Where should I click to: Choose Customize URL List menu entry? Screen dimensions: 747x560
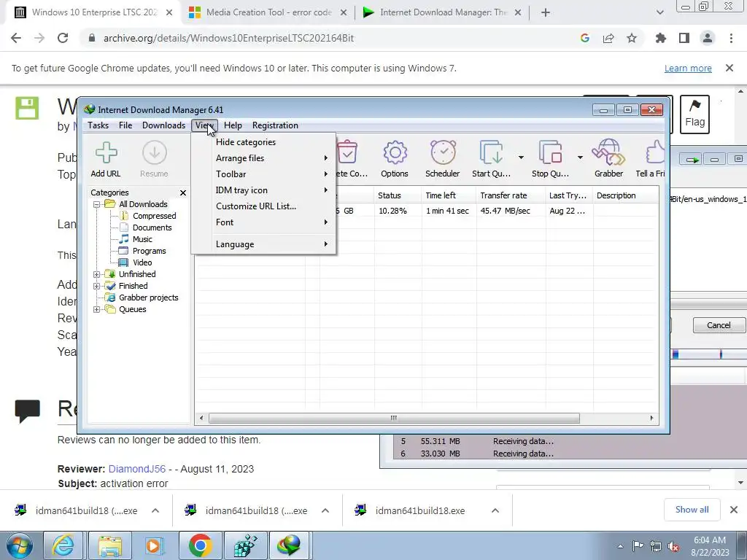[264, 206]
